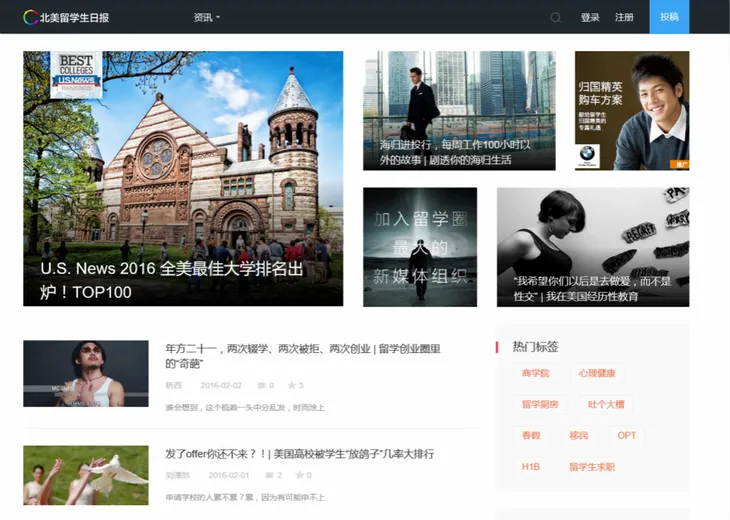Select the 商学院 hot tag
This screenshot has width=730, height=520.
535,373
